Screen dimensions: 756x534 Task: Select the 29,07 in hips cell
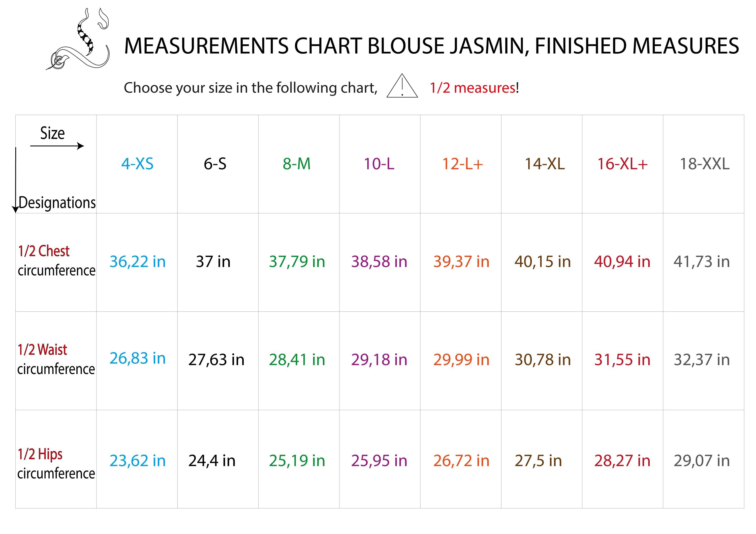(x=702, y=461)
